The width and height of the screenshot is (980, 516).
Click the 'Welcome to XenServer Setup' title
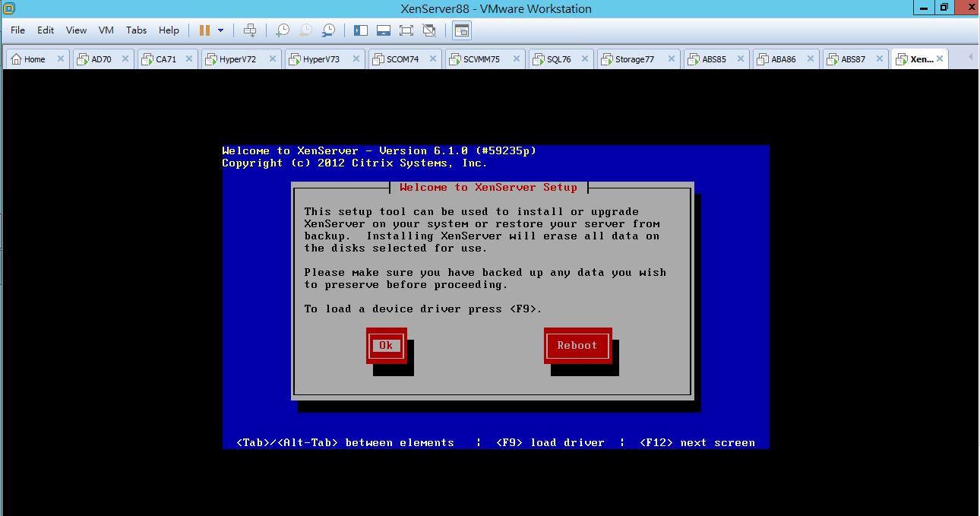pyautogui.click(x=488, y=187)
